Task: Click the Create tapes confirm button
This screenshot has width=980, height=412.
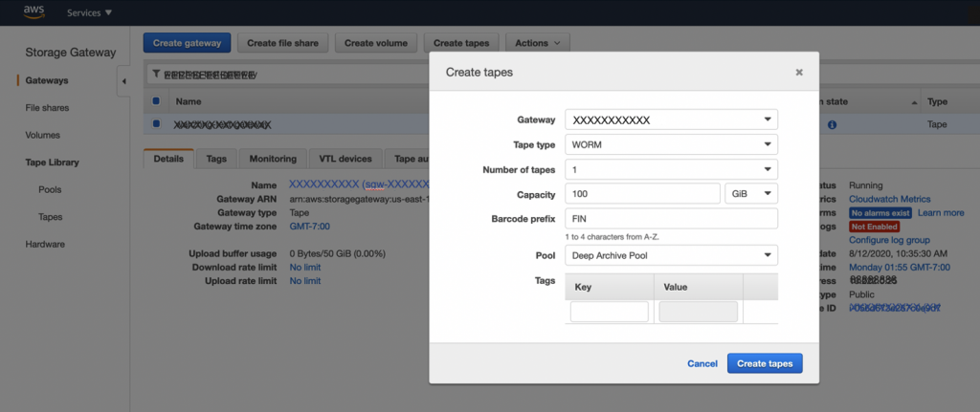Action: (x=765, y=363)
